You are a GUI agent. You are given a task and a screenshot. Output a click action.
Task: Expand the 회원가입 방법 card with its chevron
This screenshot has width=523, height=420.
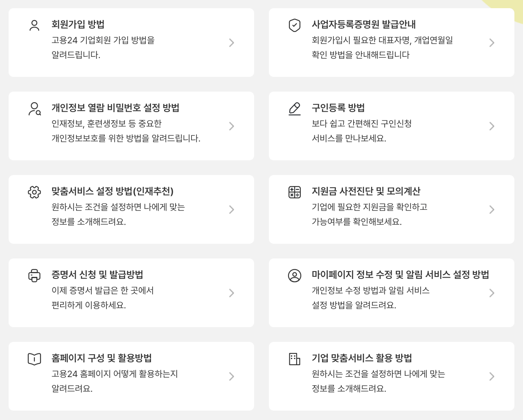[x=232, y=43]
